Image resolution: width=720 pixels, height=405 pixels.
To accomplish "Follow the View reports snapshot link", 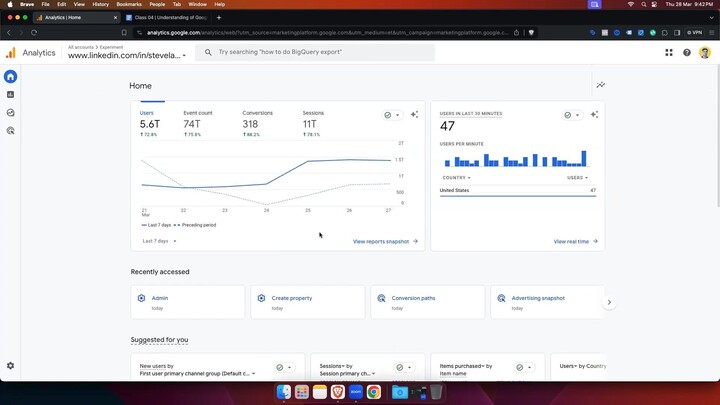I will [x=385, y=242].
